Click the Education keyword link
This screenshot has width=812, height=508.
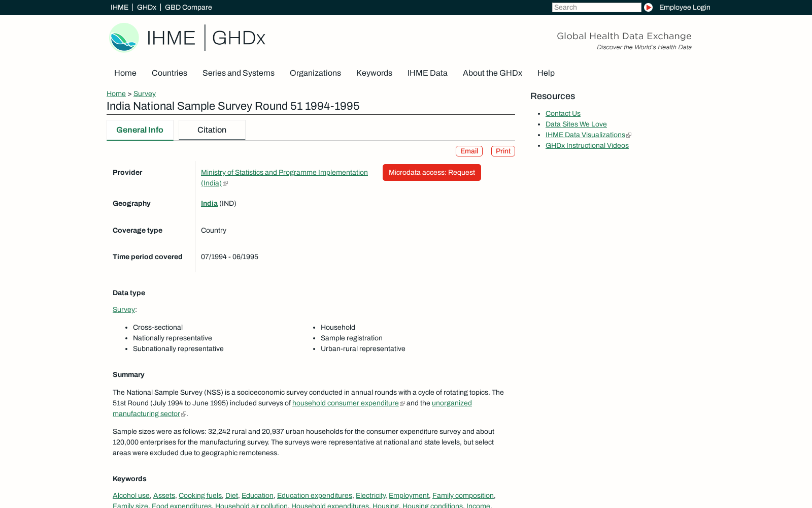pyautogui.click(x=257, y=495)
